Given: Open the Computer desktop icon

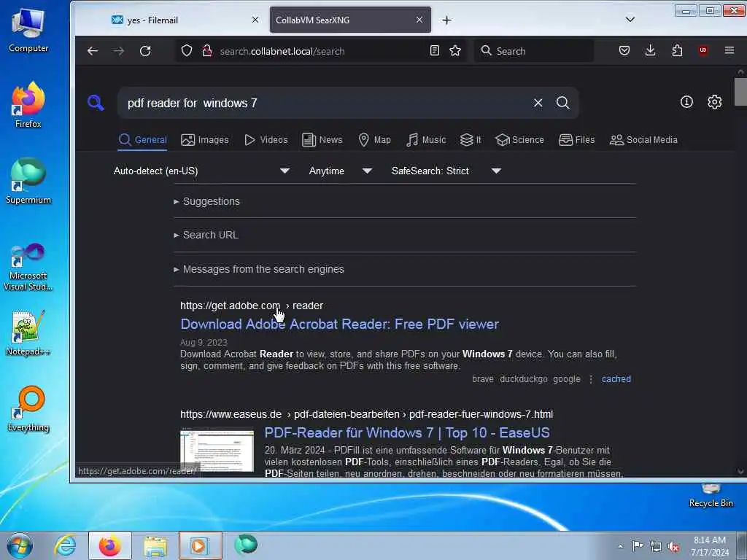Looking at the screenshot, I should point(28,29).
